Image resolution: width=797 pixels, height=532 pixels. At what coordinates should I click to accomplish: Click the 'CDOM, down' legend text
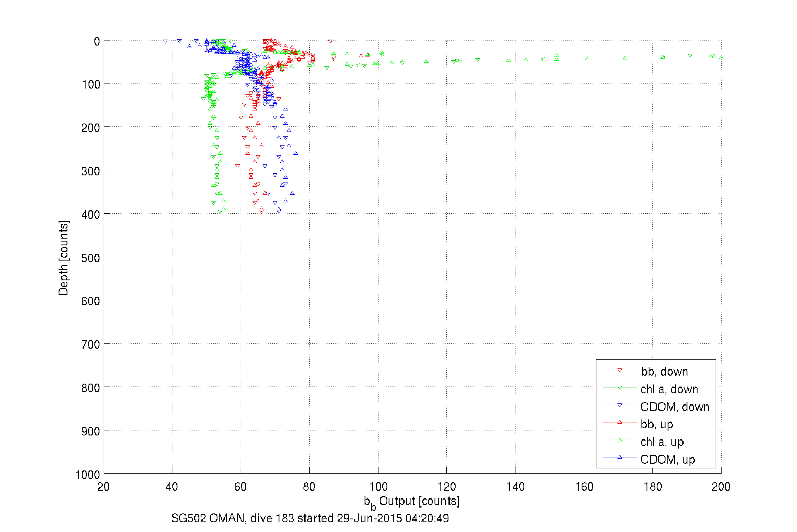675,407
